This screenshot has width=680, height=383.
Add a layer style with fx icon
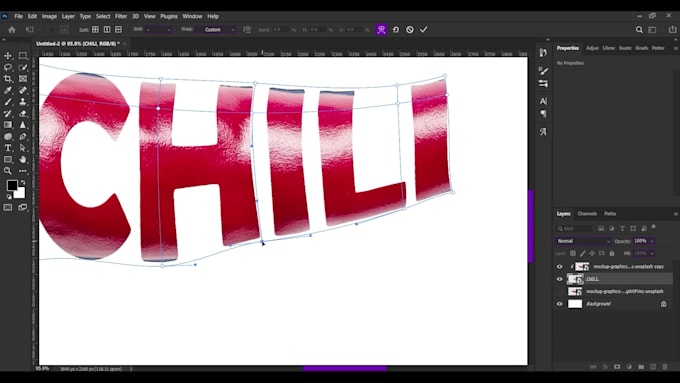[x=605, y=367]
